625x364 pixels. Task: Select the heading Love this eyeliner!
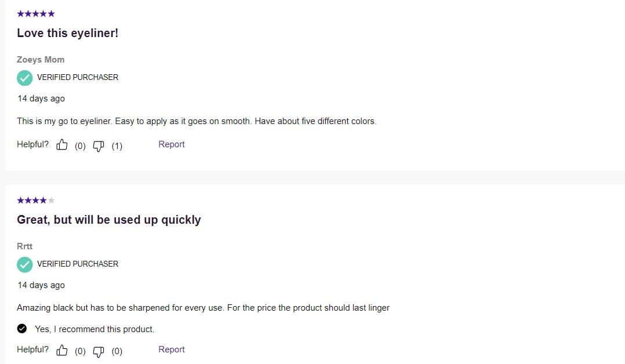point(68,33)
